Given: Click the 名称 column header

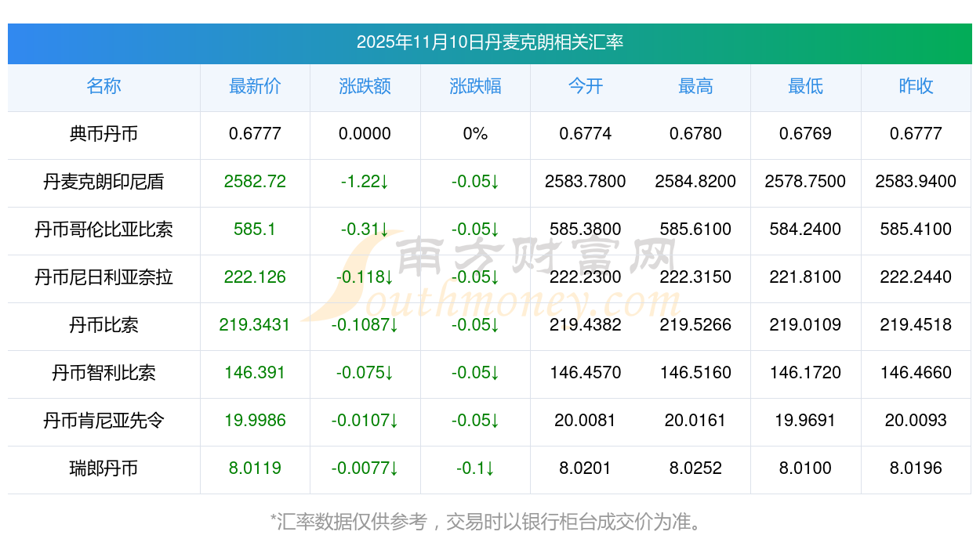Looking at the screenshot, I should click(103, 87).
